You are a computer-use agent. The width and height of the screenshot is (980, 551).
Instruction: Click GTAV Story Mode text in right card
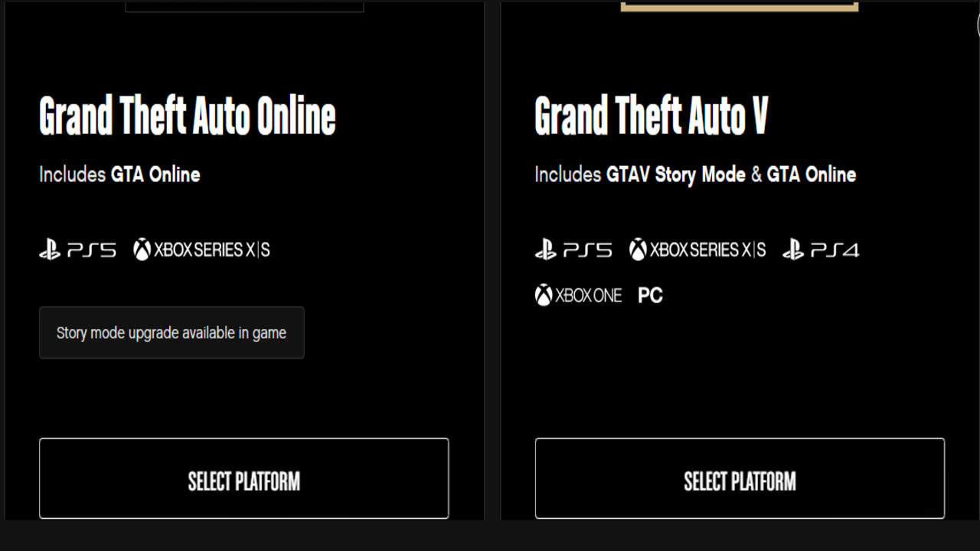(676, 174)
